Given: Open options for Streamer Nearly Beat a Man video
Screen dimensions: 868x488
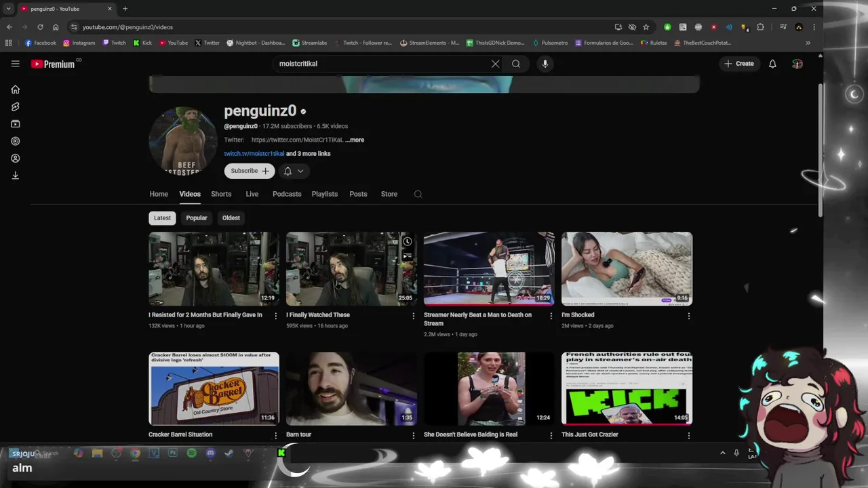Looking at the screenshot, I should tap(551, 316).
